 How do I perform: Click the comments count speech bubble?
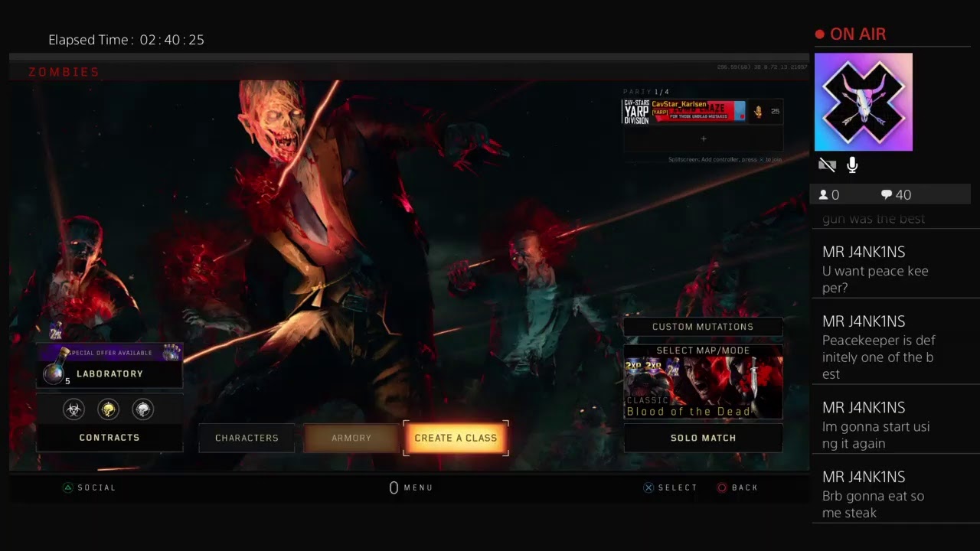tap(887, 195)
